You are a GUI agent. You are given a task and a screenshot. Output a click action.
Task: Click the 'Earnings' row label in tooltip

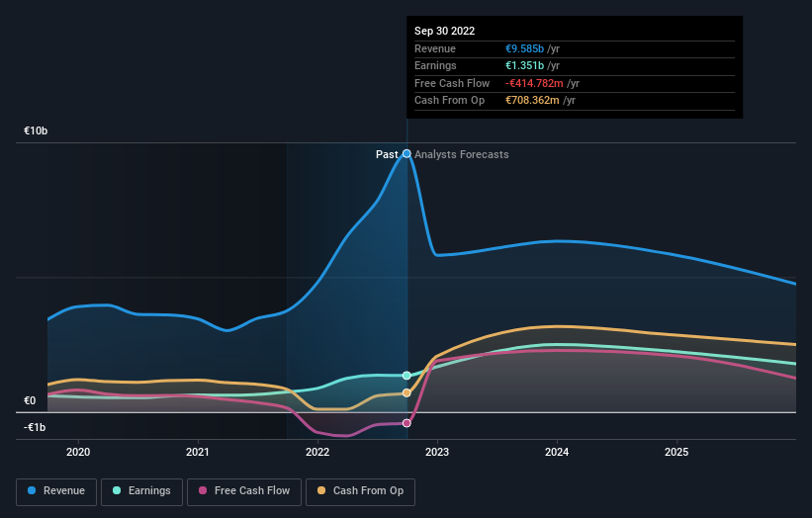click(x=435, y=65)
